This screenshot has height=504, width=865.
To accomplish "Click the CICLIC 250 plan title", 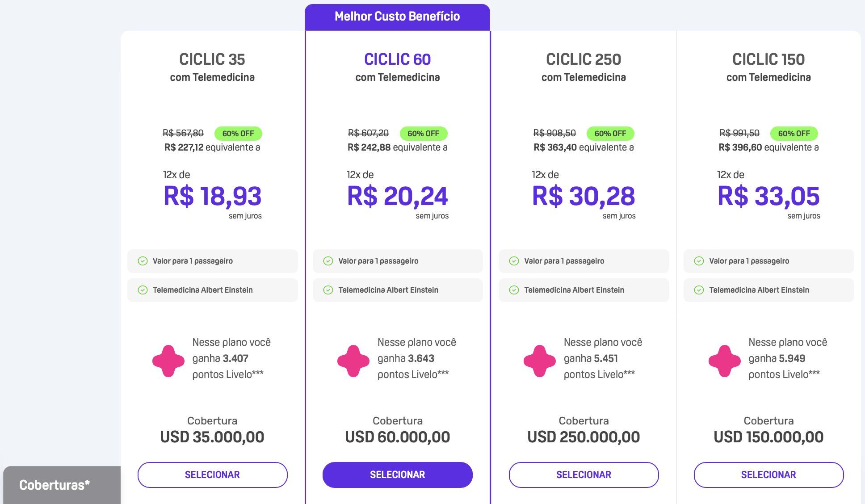I will pos(584,59).
